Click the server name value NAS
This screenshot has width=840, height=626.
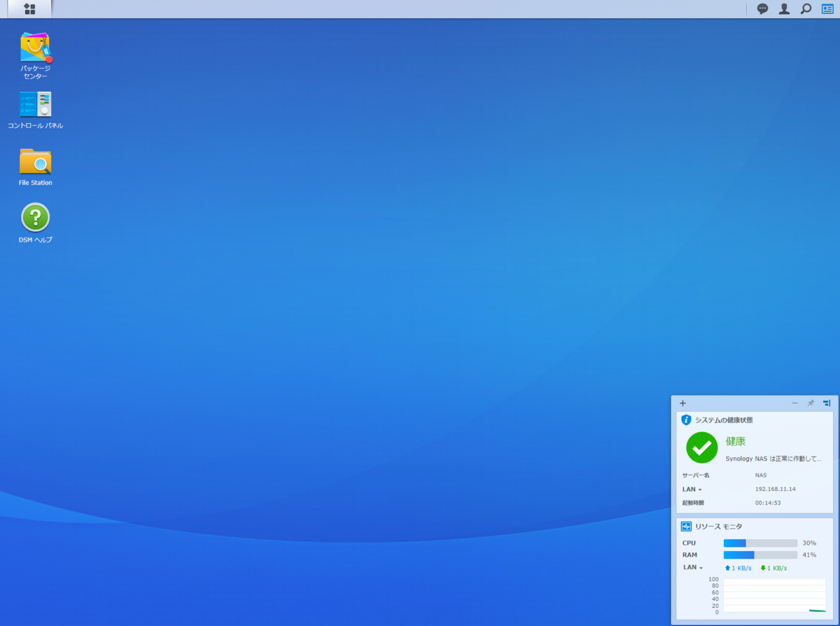tap(761, 475)
